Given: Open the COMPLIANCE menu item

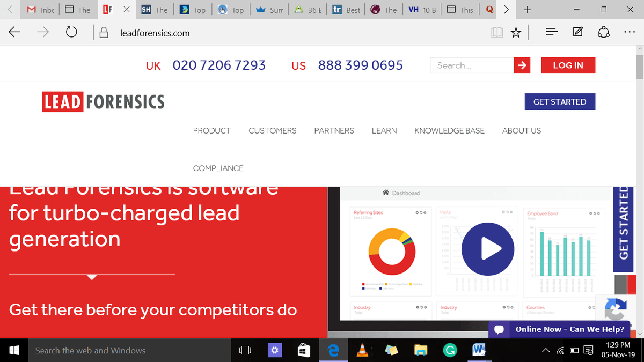Looking at the screenshot, I should pyautogui.click(x=218, y=168).
